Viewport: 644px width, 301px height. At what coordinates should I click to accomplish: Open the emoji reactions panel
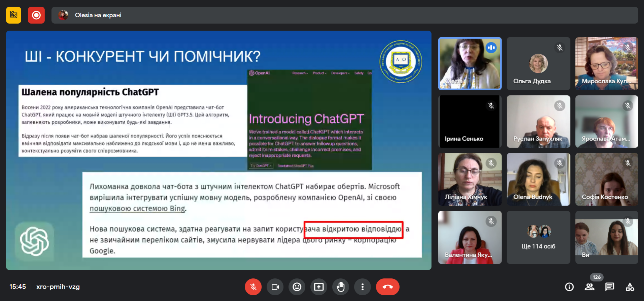click(x=297, y=287)
